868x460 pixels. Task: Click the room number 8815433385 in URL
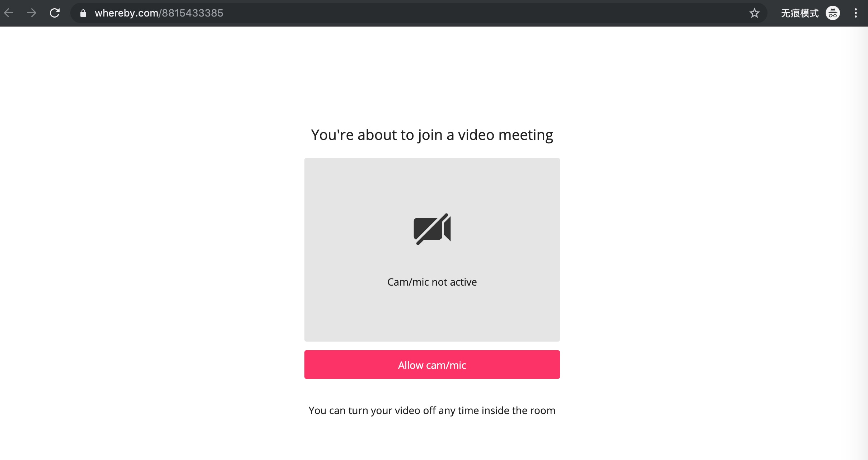point(193,13)
